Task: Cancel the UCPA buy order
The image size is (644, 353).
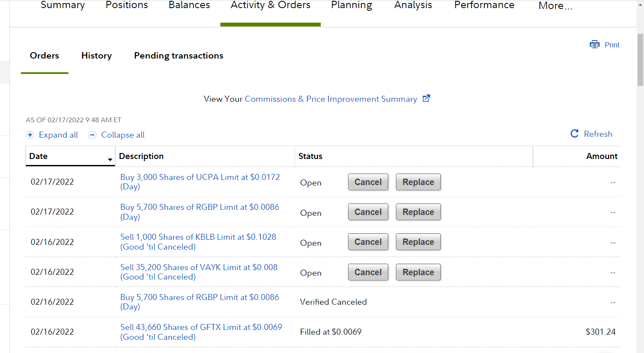Action: click(x=368, y=182)
